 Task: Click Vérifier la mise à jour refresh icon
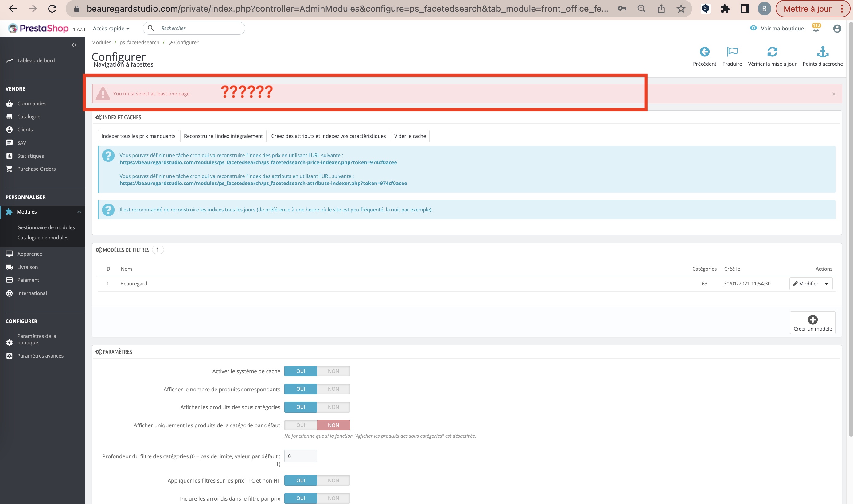pos(773,52)
